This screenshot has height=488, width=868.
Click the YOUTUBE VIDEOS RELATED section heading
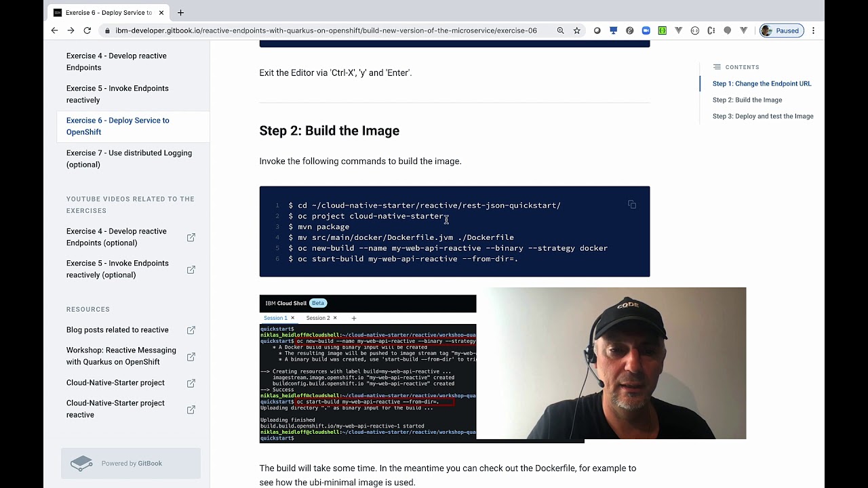[x=130, y=205]
